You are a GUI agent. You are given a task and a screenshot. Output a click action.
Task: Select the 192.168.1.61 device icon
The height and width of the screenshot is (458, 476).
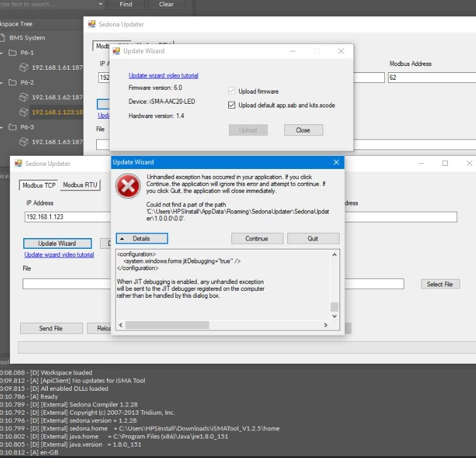(x=24, y=67)
